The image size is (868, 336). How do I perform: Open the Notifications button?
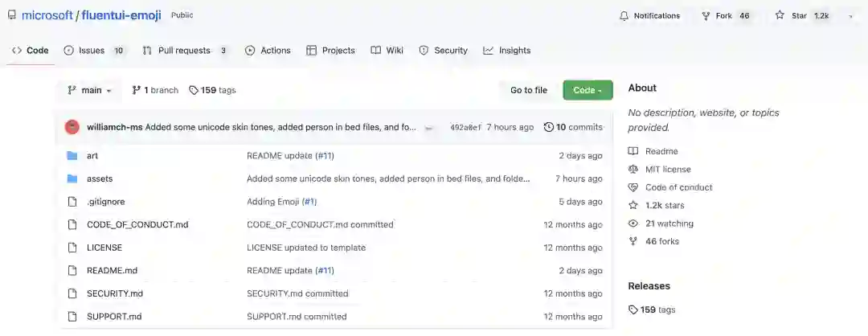click(649, 16)
